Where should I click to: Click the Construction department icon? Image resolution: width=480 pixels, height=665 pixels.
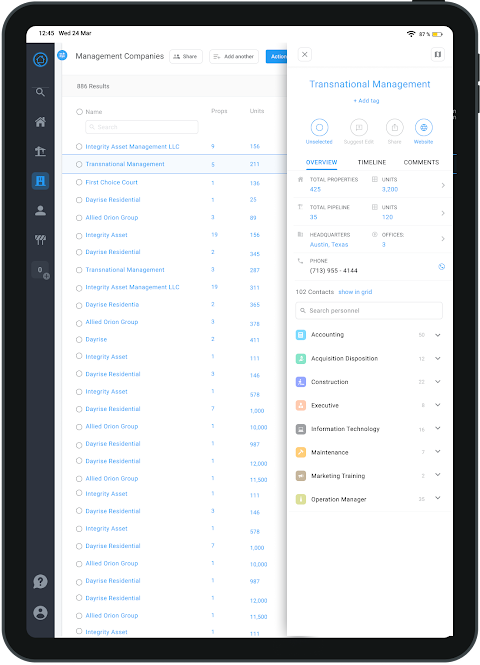(x=301, y=382)
